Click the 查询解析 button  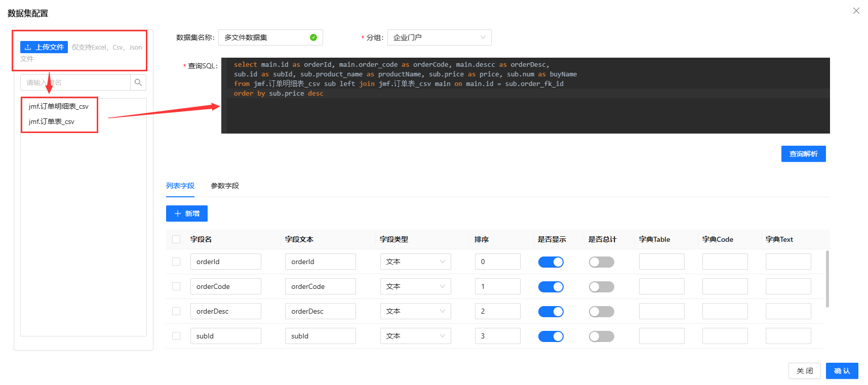pos(803,154)
